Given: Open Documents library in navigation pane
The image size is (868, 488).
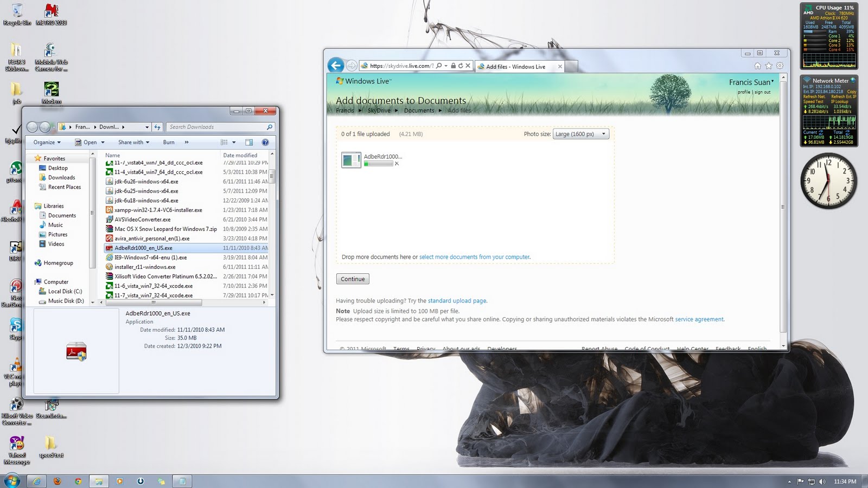Looking at the screenshot, I should click(x=62, y=215).
